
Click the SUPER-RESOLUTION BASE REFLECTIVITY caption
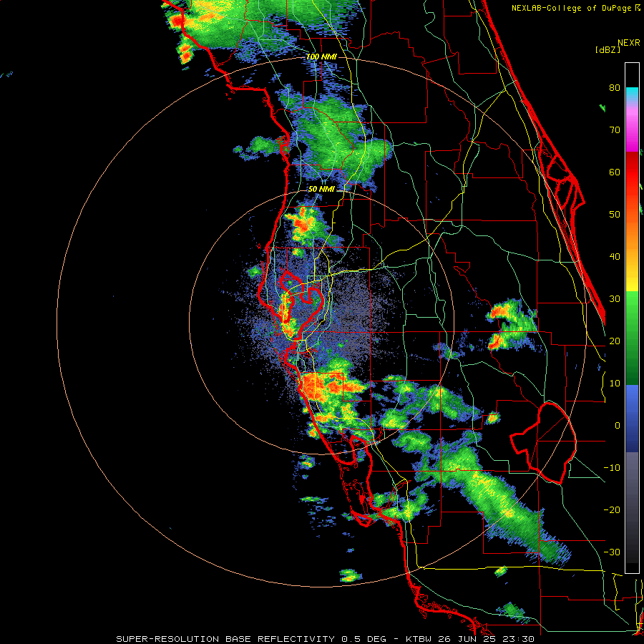pyautogui.click(x=225, y=639)
